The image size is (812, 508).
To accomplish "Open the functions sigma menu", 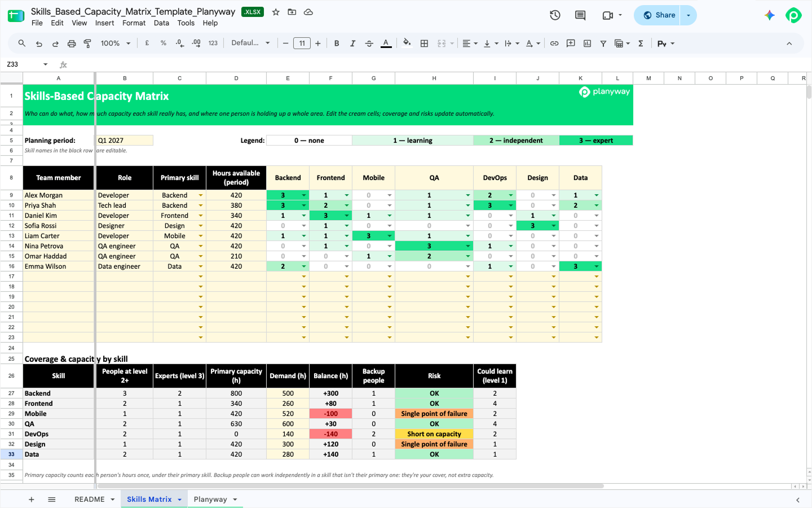I will coord(641,43).
